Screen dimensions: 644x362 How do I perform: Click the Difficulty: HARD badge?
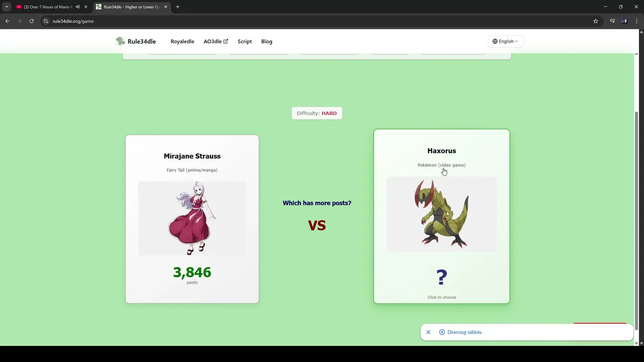pyautogui.click(x=317, y=113)
